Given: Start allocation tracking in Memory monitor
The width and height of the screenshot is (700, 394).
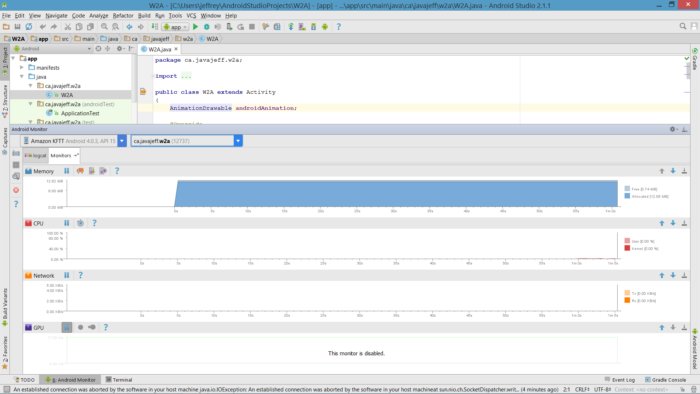Looking at the screenshot, I should (103, 171).
